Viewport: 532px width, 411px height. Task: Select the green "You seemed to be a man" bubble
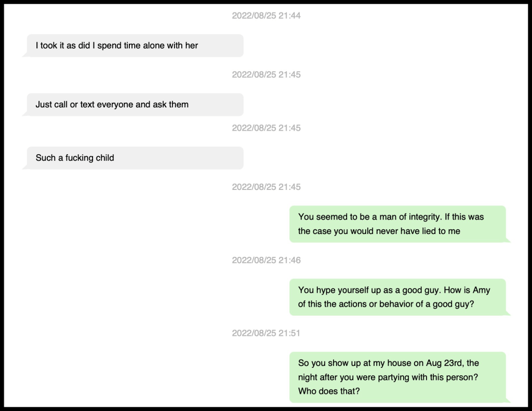(x=397, y=224)
